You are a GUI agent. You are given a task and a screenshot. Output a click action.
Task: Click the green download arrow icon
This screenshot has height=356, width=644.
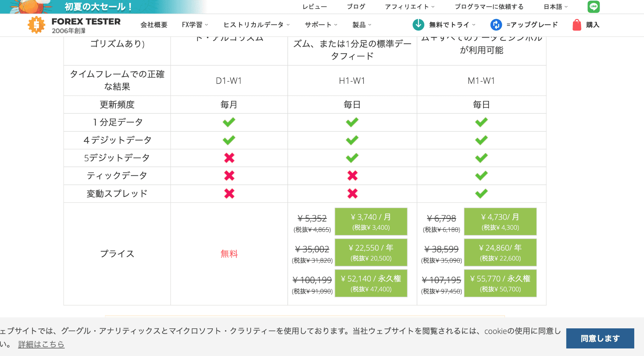point(418,25)
